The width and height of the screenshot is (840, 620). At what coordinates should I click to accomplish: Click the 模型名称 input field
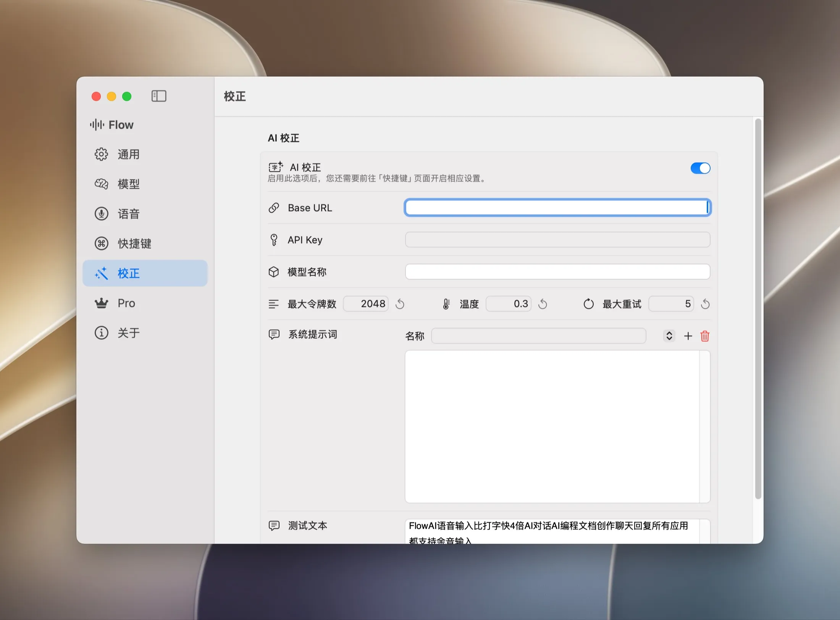tap(557, 272)
